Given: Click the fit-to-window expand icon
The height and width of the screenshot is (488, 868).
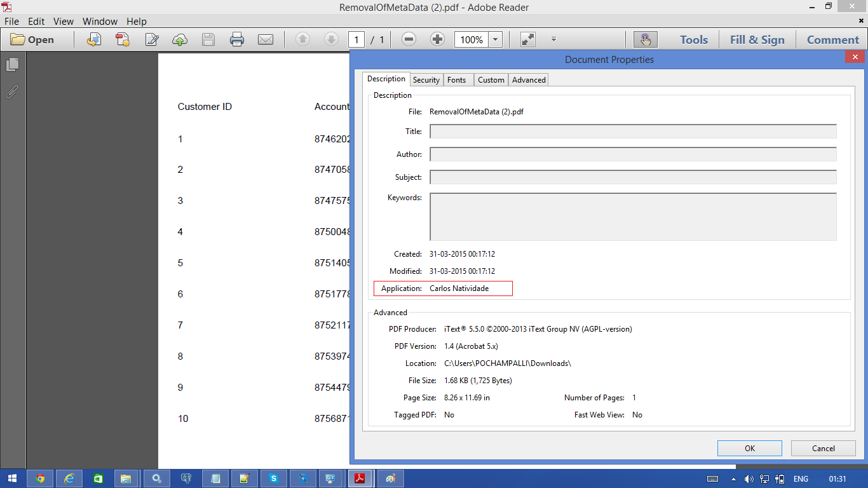Looking at the screenshot, I should tap(528, 39).
